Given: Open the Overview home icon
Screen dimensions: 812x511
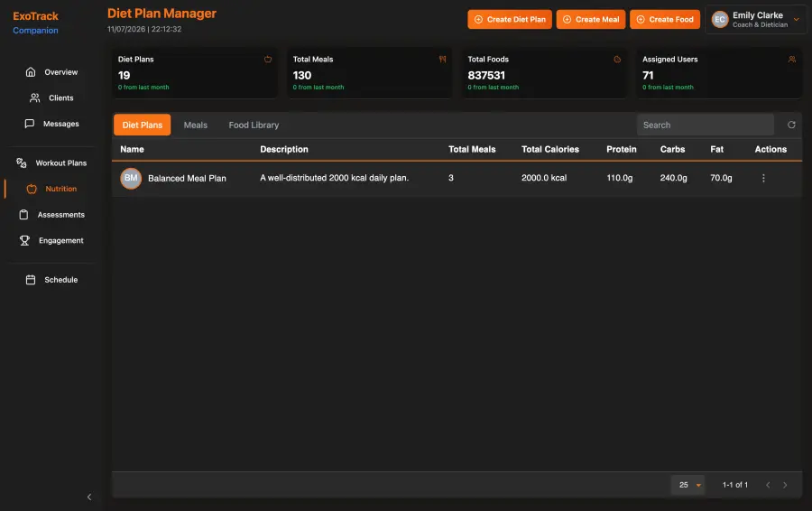Looking at the screenshot, I should click(x=31, y=72).
